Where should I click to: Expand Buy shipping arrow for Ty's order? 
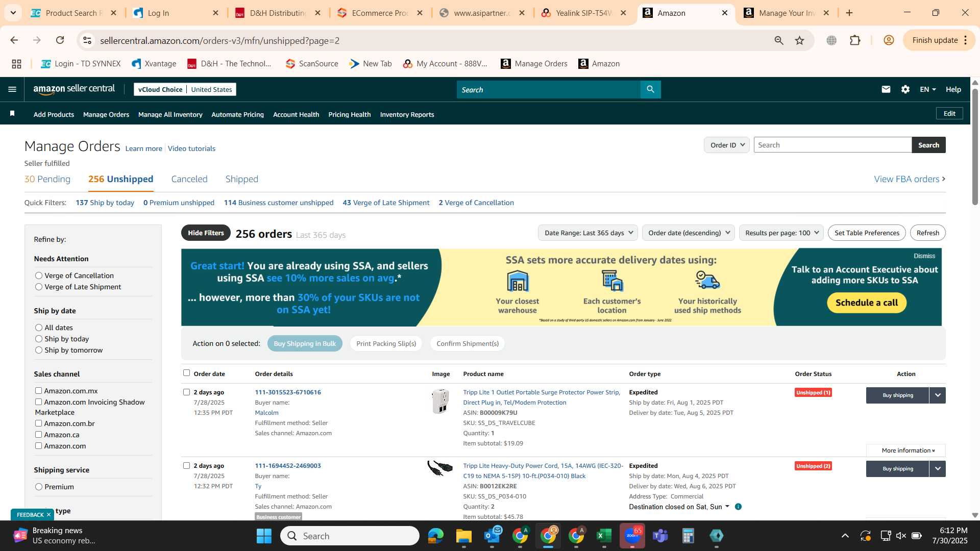pyautogui.click(x=937, y=469)
